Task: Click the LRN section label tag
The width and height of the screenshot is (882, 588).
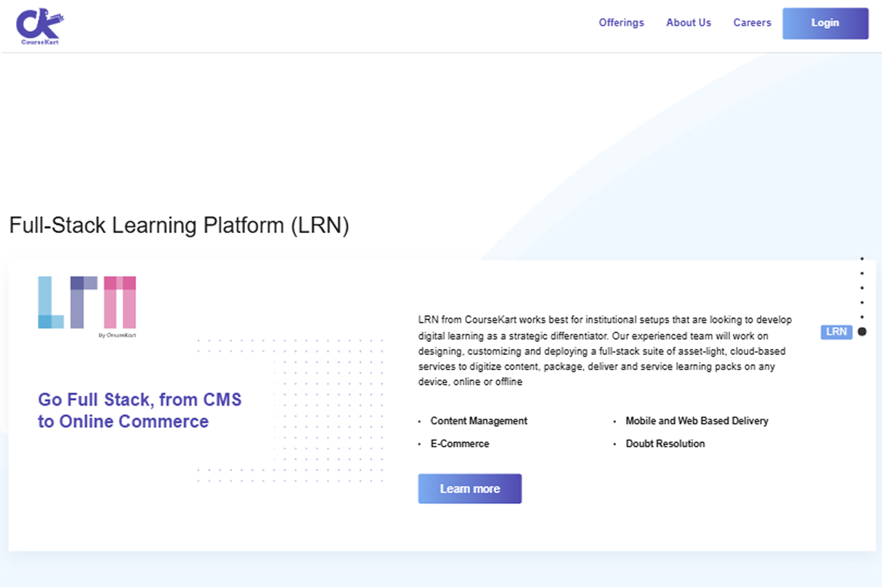Action: [836, 332]
